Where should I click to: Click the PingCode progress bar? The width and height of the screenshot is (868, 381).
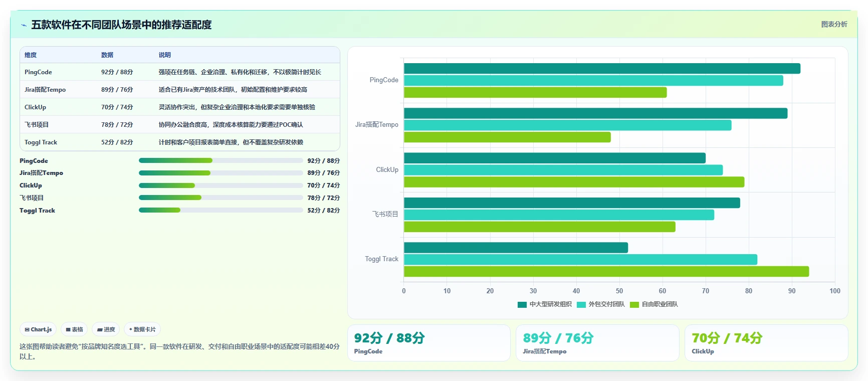point(221,160)
